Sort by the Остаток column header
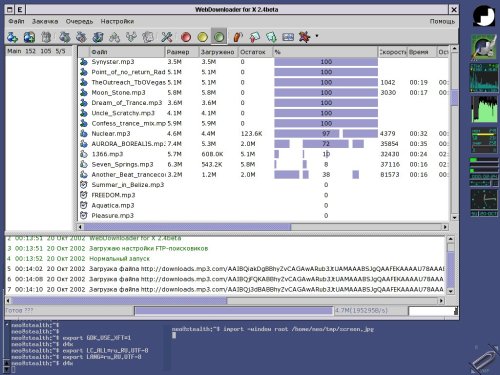This screenshot has width=500, height=375. click(256, 52)
